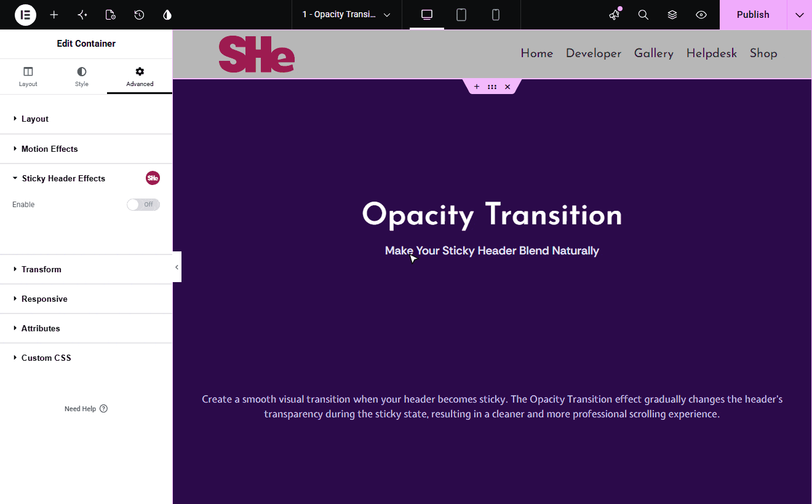Open the Elementor logo menu
Image resolution: width=812 pixels, height=504 pixels.
pyautogui.click(x=25, y=15)
